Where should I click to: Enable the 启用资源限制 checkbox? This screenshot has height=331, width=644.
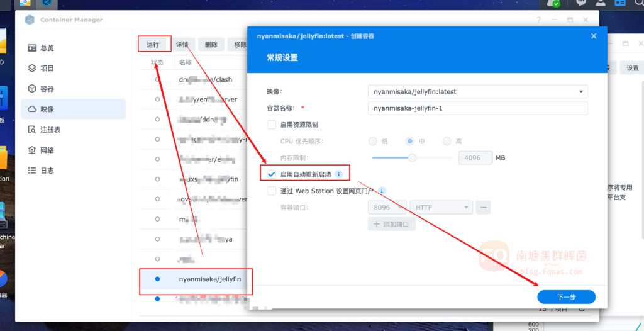tap(272, 125)
